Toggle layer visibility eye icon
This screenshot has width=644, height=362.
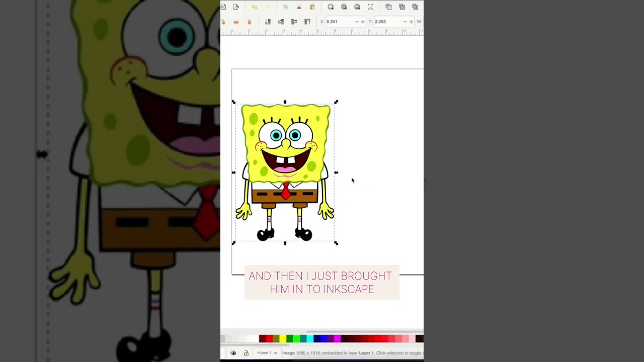233,353
